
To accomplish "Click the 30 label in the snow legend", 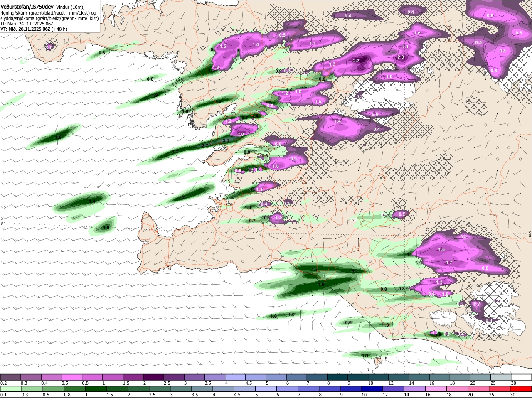I will point(514,383).
